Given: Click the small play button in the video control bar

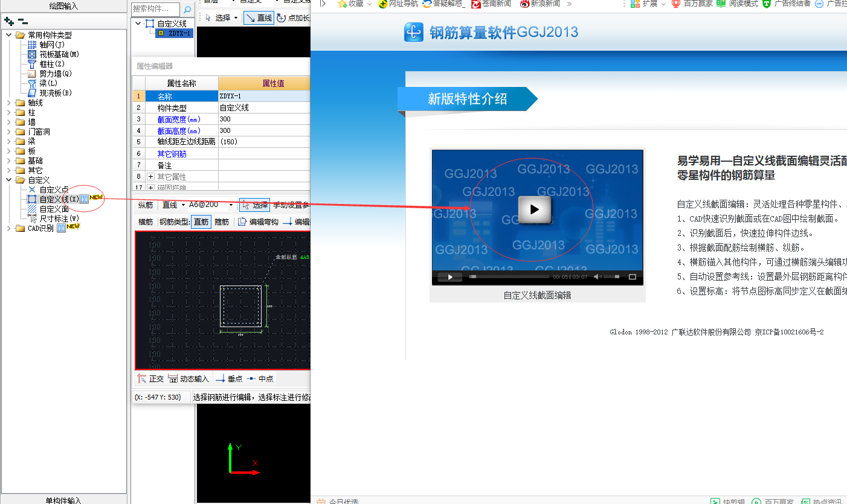Looking at the screenshot, I should tap(449, 277).
